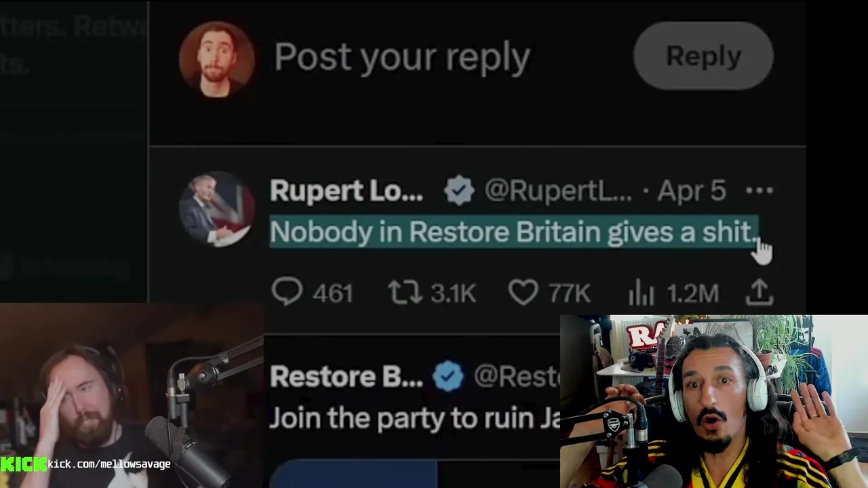This screenshot has width=868, height=488.
Task: Like the post with 77K likes
Action: coord(523,293)
